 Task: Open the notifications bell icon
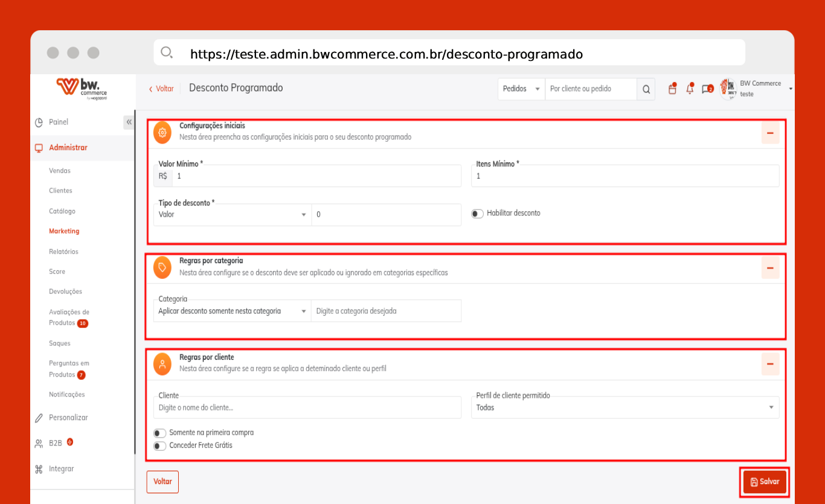pos(690,89)
